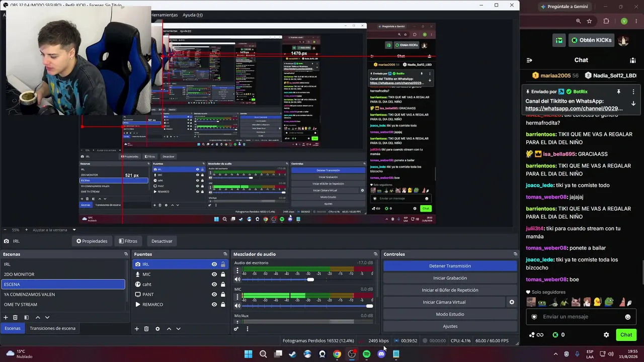644x362 pixels.
Task: Unlock the PANT source
Action: tap(223, 295)
